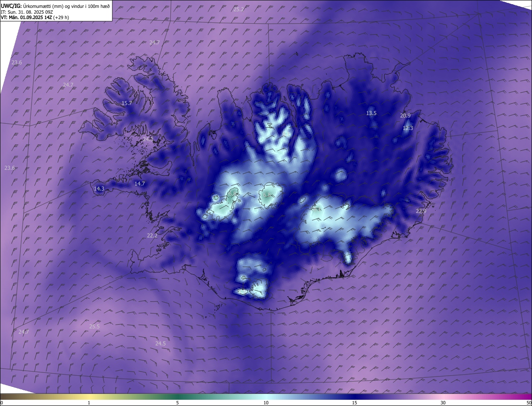Click the UWC/IG title text
532x406 pixels.
(11, 6)
